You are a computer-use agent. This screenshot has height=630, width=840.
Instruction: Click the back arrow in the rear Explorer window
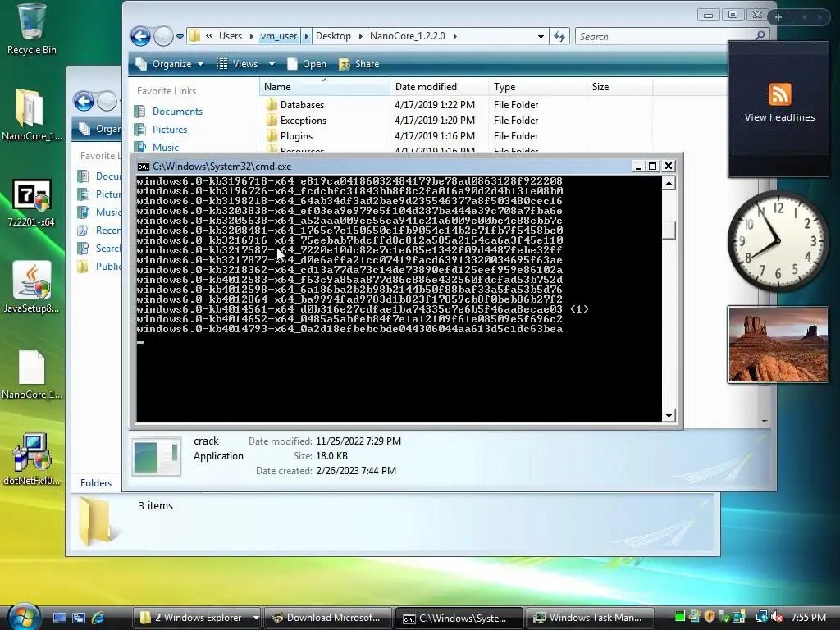tap(84, 101)
